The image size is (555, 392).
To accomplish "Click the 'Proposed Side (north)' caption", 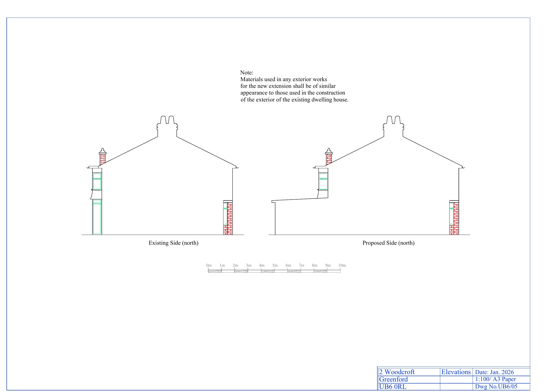I will pos(388,243).
